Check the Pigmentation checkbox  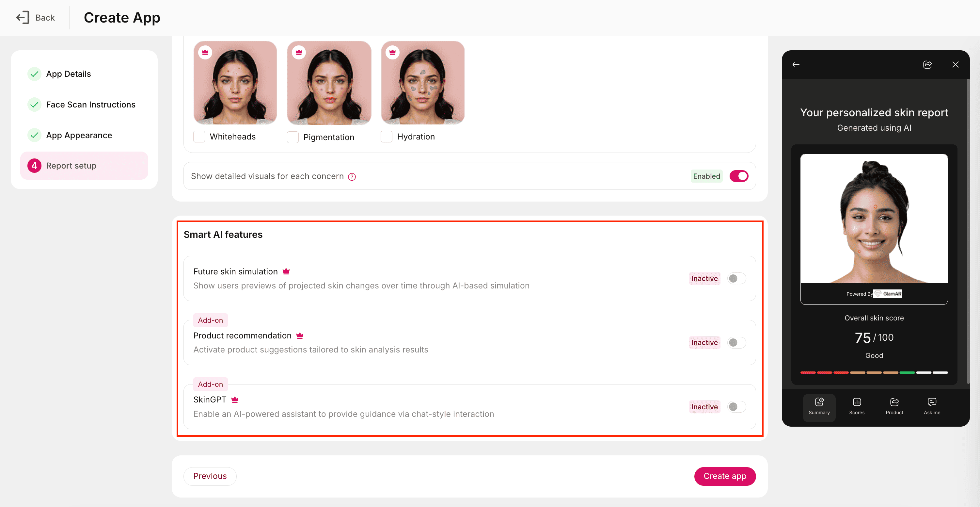pyautogui.click(x=292, y=137)
